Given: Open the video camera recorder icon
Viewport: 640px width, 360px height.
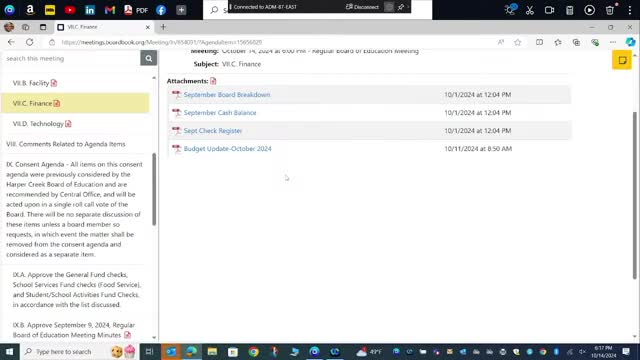Looking at the screenshot, I should 549,10.
